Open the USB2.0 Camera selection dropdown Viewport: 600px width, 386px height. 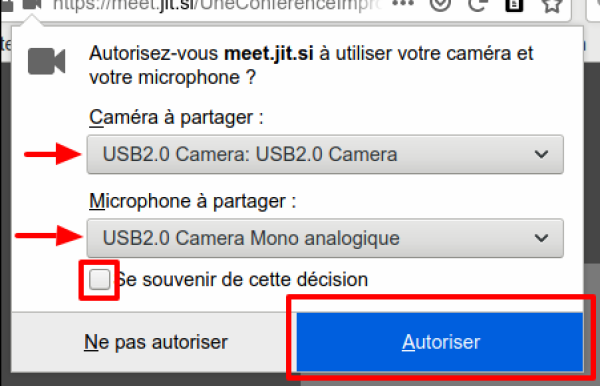[325, 155]
